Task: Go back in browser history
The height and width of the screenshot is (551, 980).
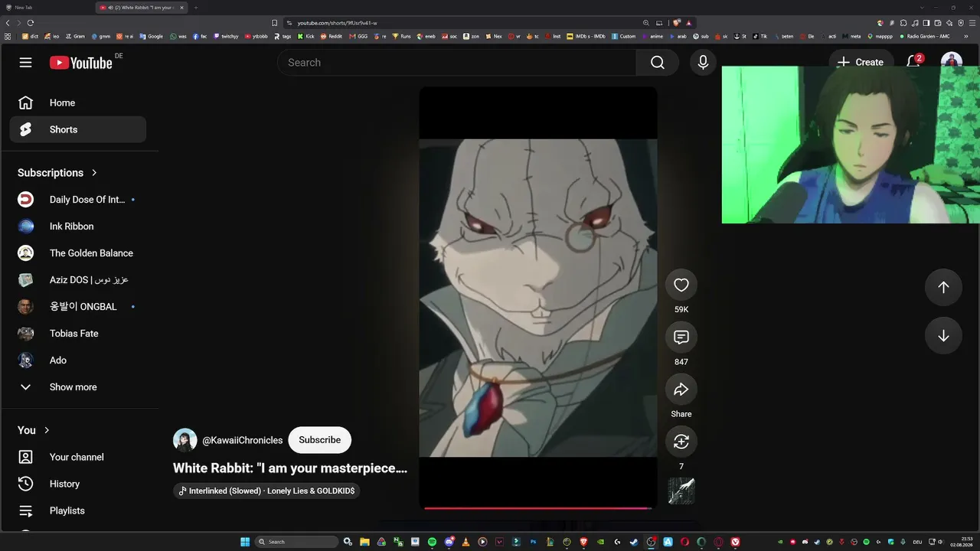Action: tap(8, 23)
